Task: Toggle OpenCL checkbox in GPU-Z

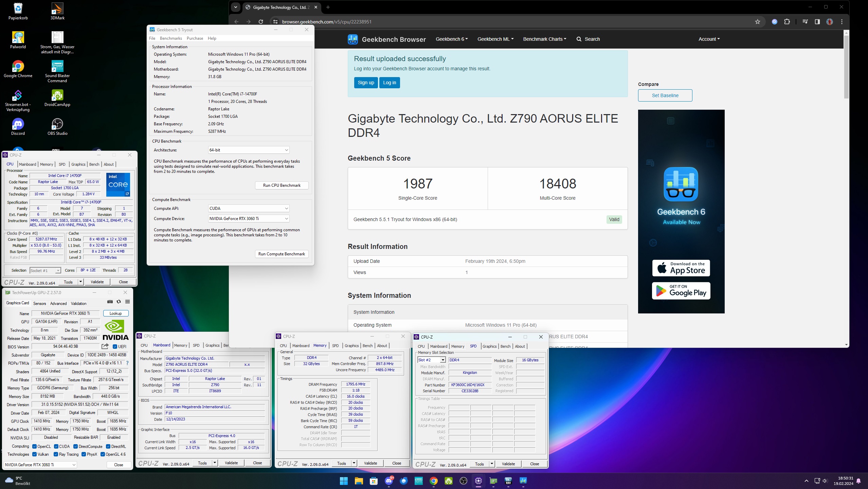Action: click(34, 447)
